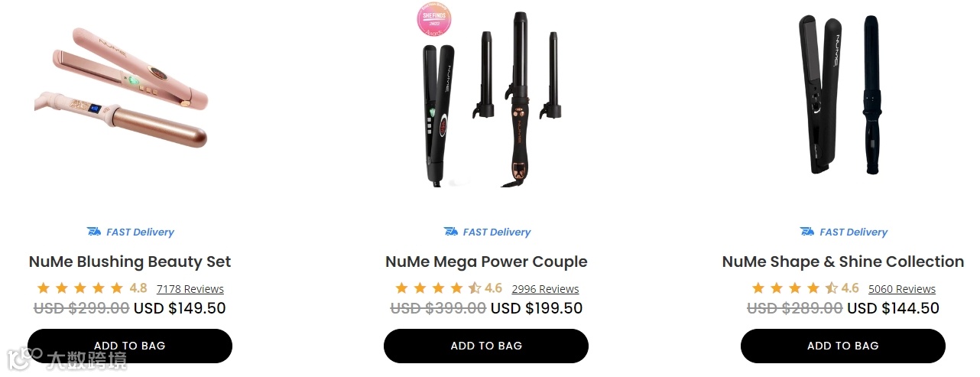Click the star rating of Mega Power Couple
Viewport: 980px width, 377px height.
pos(437,288)
